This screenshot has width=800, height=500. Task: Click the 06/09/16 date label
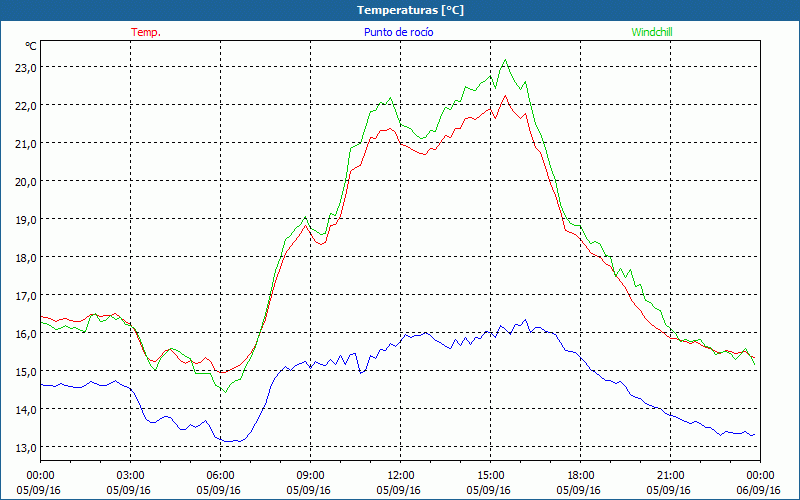pos(759,490)
